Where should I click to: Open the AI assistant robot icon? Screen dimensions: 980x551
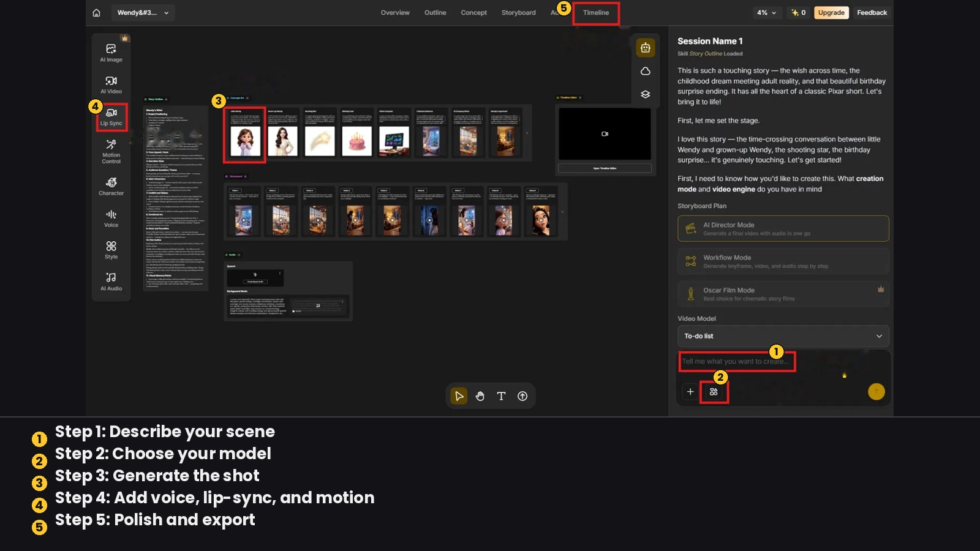[x=646, y=48]
